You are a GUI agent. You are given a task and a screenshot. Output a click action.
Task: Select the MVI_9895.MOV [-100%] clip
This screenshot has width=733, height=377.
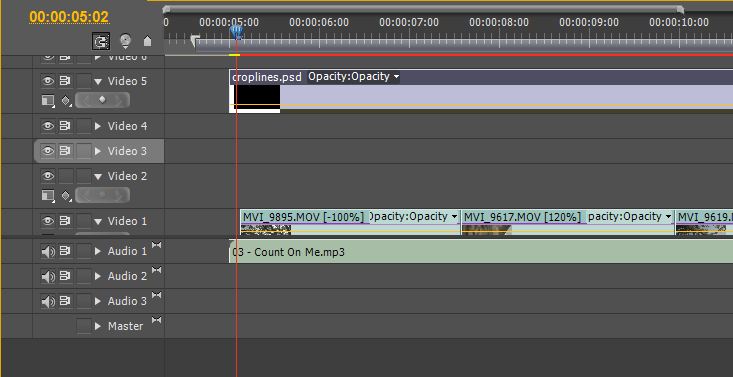[x=351, y=222]
